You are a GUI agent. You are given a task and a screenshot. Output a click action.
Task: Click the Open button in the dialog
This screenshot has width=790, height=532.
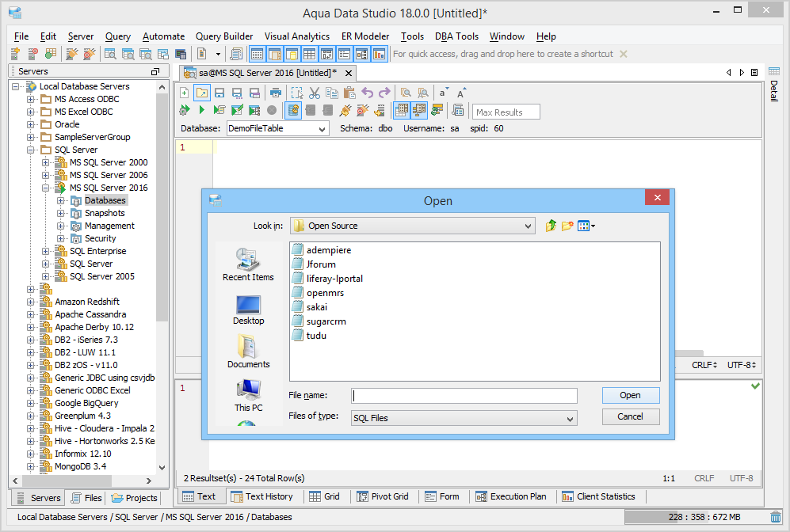click(630, 395)
